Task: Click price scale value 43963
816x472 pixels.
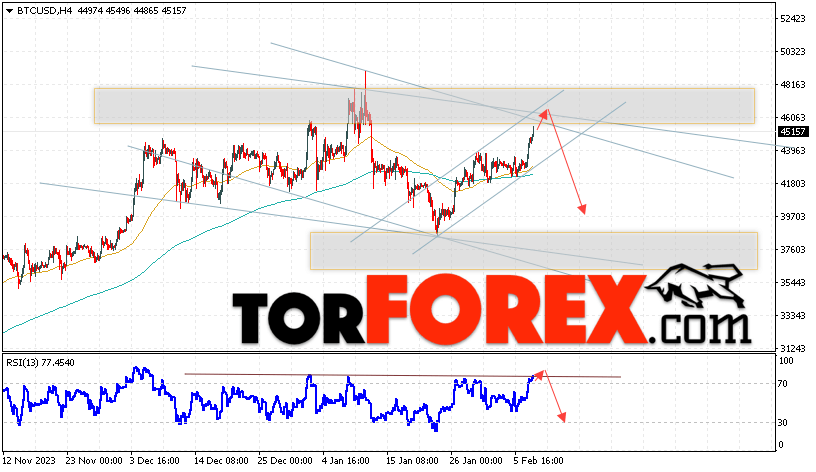Action: coord(793,150)
